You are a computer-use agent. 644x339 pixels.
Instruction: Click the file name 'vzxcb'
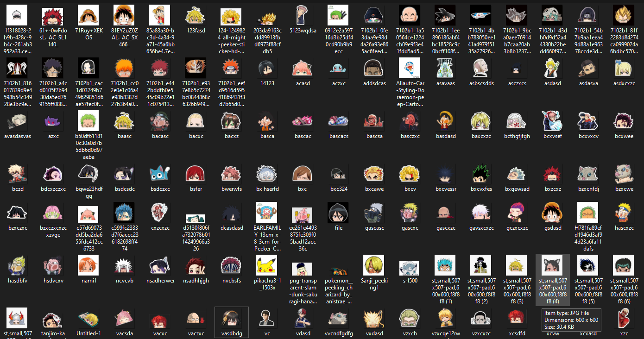point(410,333)
